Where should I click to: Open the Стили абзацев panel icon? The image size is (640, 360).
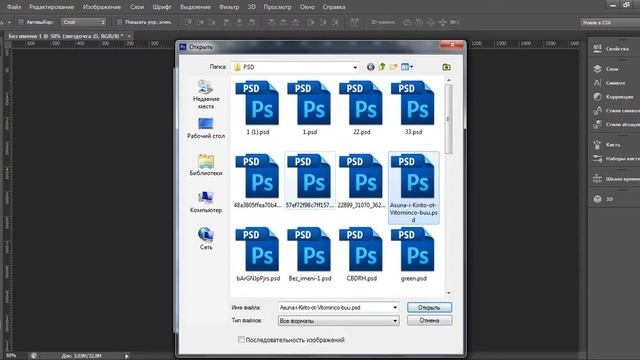coord(597,124)
